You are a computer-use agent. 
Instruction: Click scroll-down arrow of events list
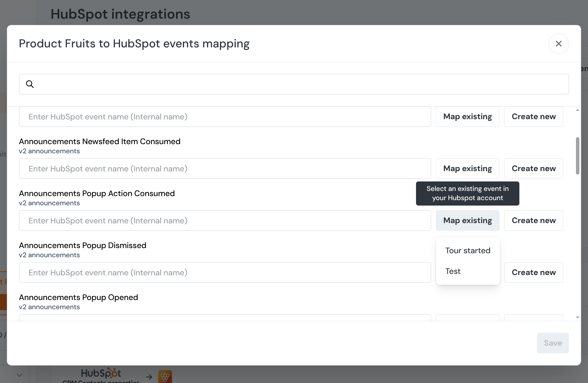(x=577, y=317)
